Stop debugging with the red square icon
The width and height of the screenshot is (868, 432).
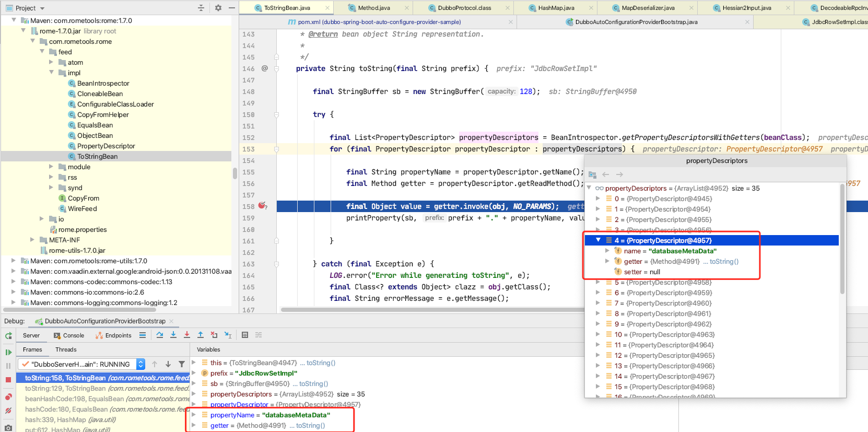click(8, 380)
